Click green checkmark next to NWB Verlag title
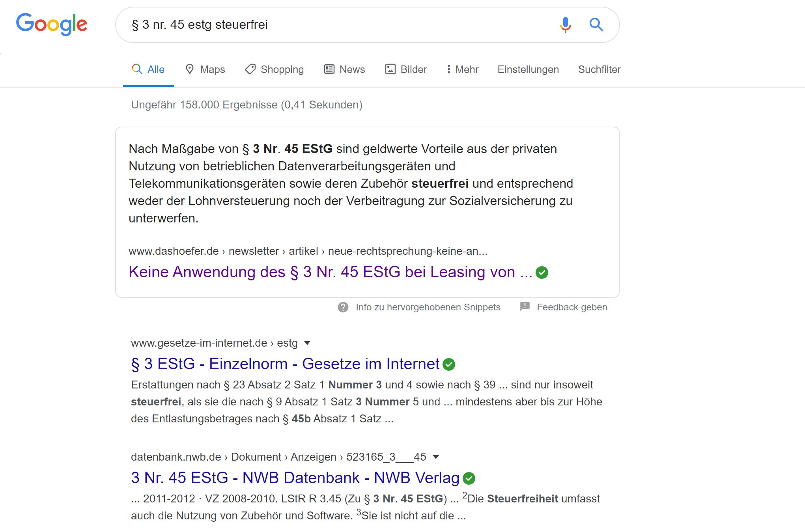Image resolution: width=805 pixels, height=532 pixels. click(469, 478)
